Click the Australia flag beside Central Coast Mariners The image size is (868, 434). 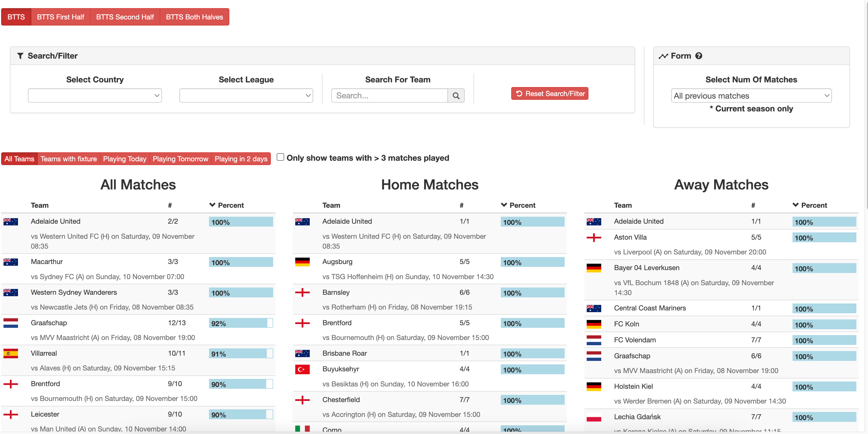pos(594,308)
